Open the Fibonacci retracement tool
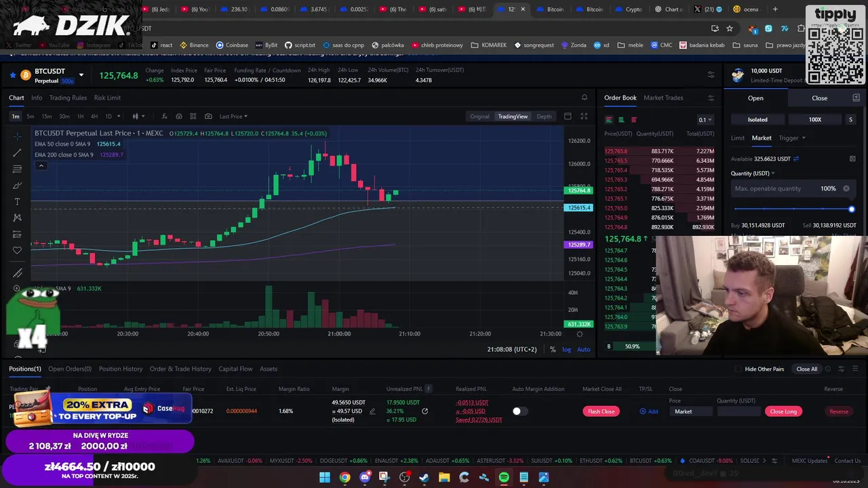868x488 pixels. click(17, 169)
